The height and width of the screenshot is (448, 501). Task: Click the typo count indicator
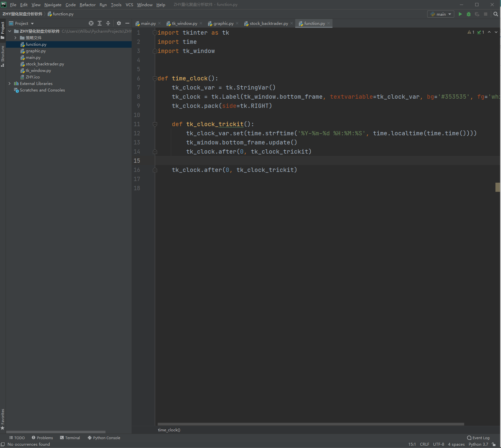point(481,32)
